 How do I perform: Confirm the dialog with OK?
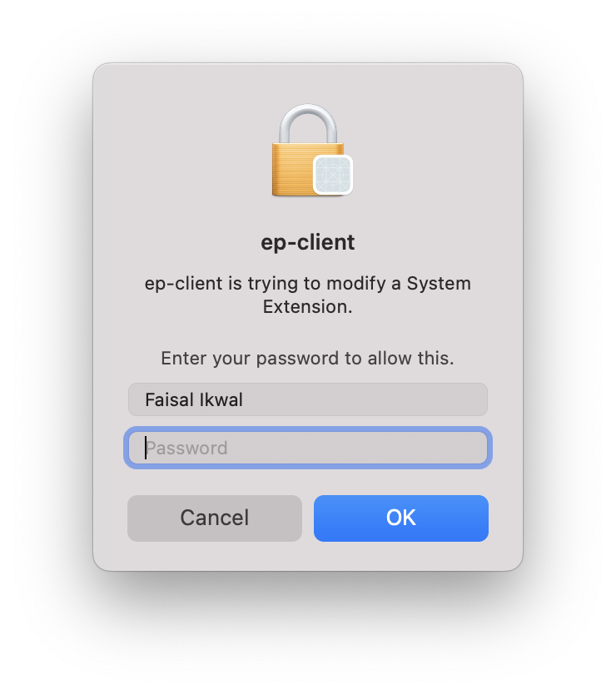coord(401,518)
